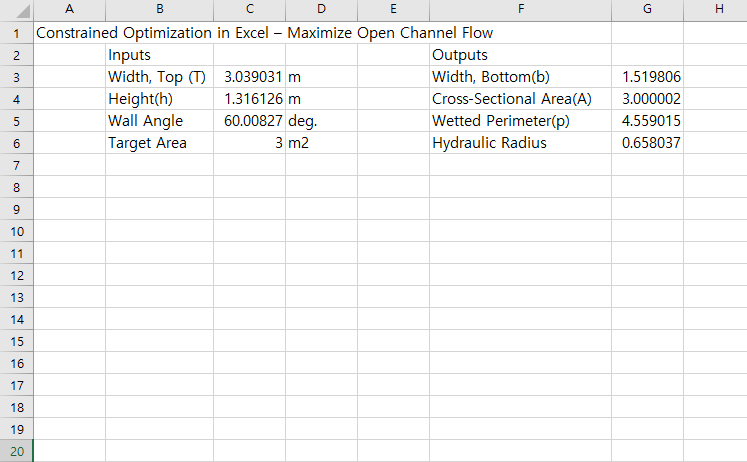This screenshot has height=462, width=747.
Task: Select row 2 header
Action: pos(17,55)
